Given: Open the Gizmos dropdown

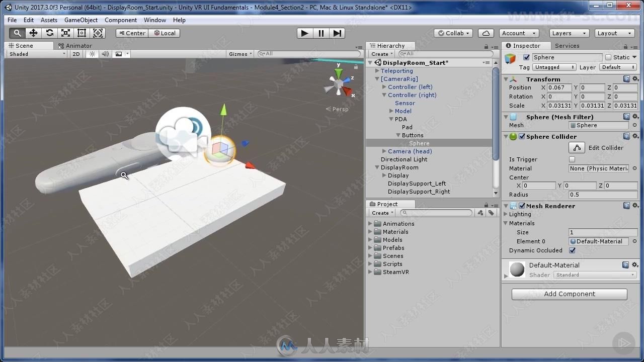Looking at the screenshot, I should coord(240,54).
